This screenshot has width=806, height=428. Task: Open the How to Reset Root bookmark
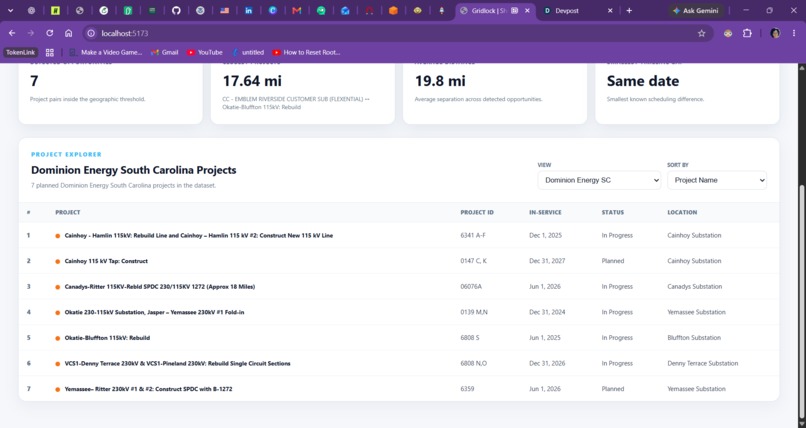(x=306, y=52)
